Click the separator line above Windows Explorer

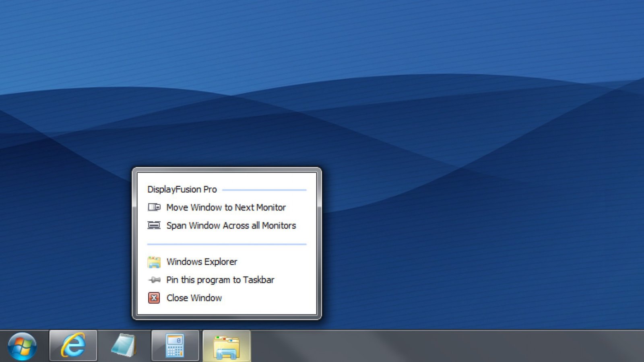point(227,244)
